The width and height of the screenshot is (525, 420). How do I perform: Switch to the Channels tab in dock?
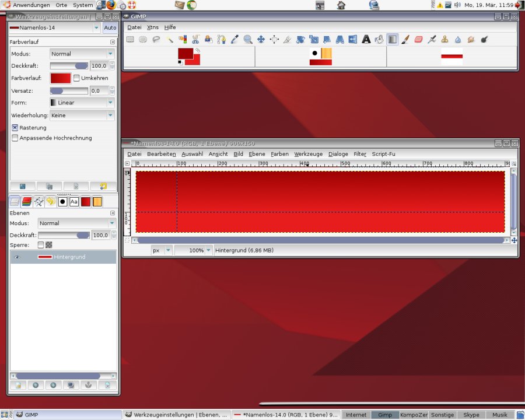[27, 202]
